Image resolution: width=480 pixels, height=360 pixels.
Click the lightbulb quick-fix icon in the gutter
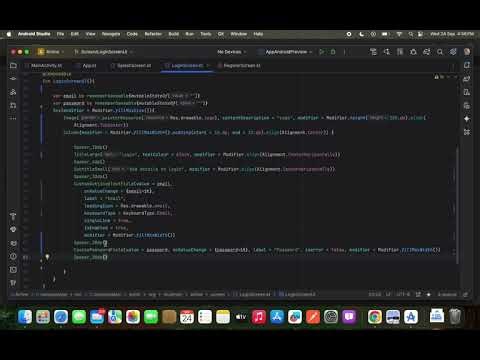pos(47,257)
